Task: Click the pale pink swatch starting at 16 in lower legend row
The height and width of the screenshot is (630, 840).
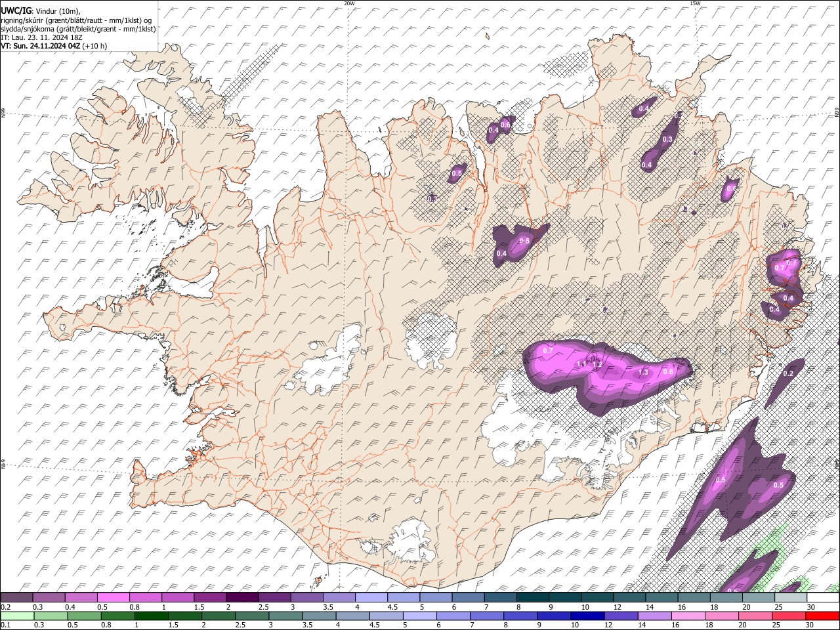Action: [688, 616]
